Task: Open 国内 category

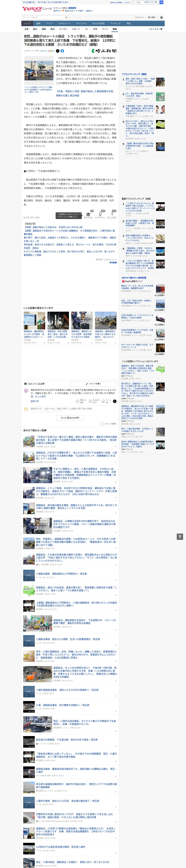Action: coord(35,29)
